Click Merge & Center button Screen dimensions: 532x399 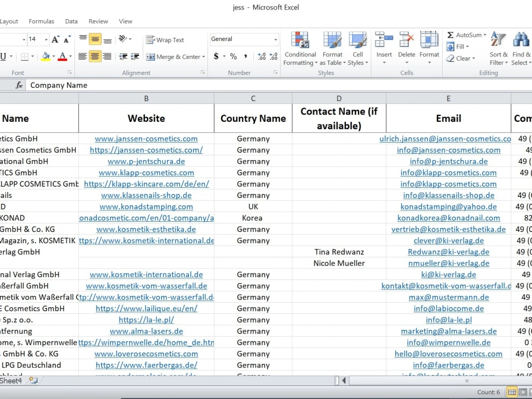pyautogui.click(x=173, y=57)
